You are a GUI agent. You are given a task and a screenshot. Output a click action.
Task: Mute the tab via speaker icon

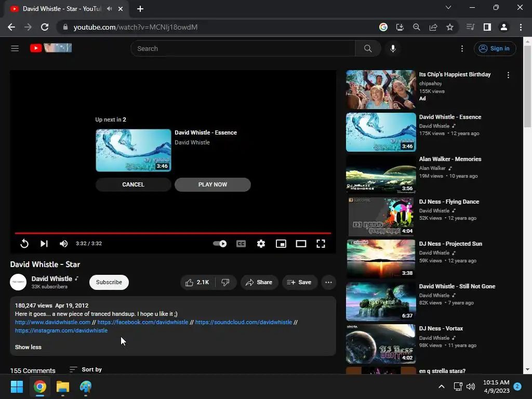tap(109, 9)
